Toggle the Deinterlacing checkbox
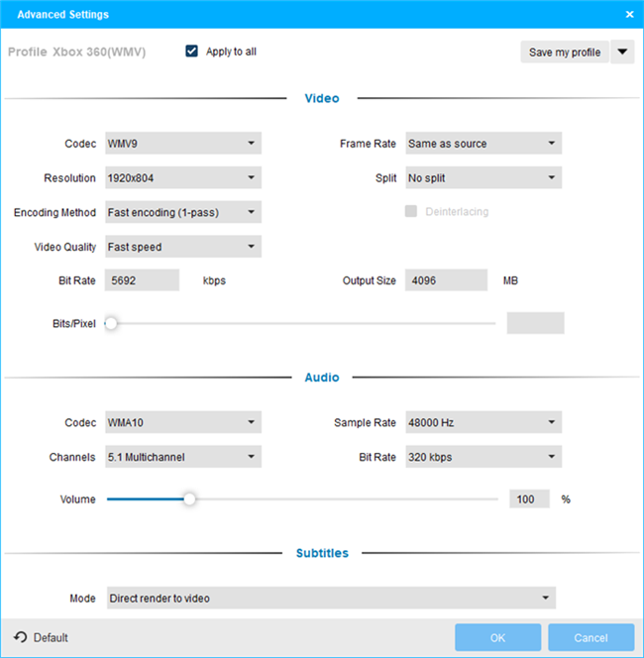Image resolution: width=644 pixels, height=658 pixels. (411, 211)
